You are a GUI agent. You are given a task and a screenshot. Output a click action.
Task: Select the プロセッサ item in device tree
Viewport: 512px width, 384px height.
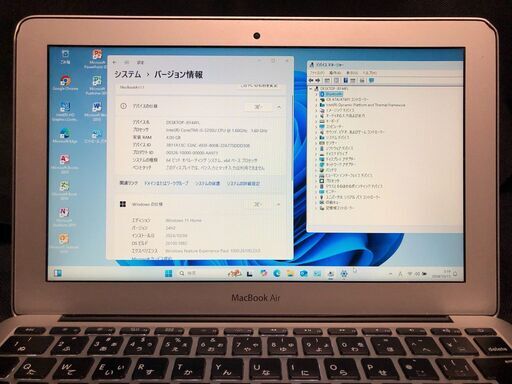point(333,181)
